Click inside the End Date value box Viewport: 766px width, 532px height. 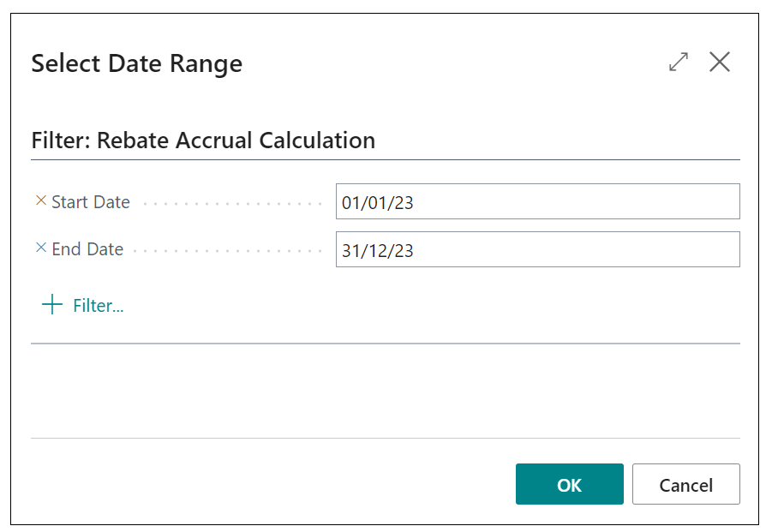(x=538, y=248)
